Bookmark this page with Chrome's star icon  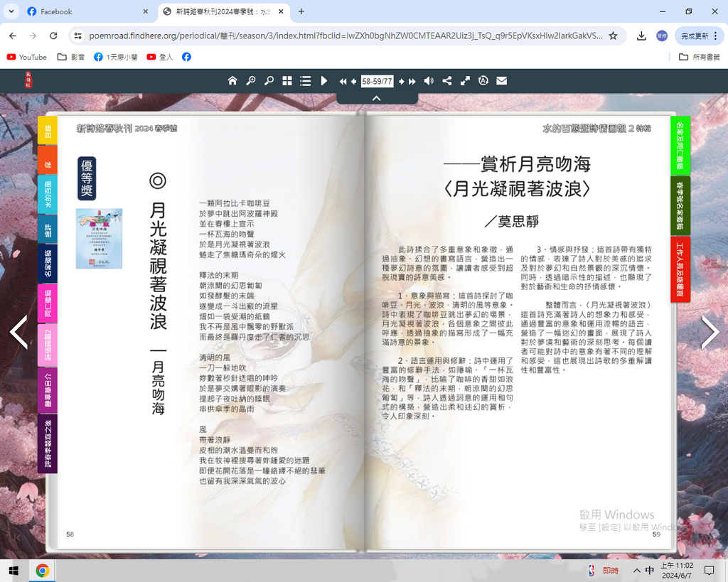tap(613, 36)
